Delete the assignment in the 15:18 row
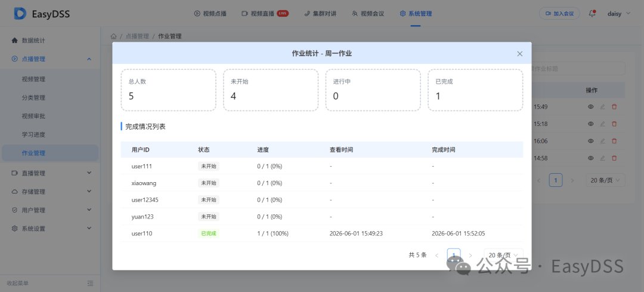This screenshot has height=292, width=644. (614, 124)
